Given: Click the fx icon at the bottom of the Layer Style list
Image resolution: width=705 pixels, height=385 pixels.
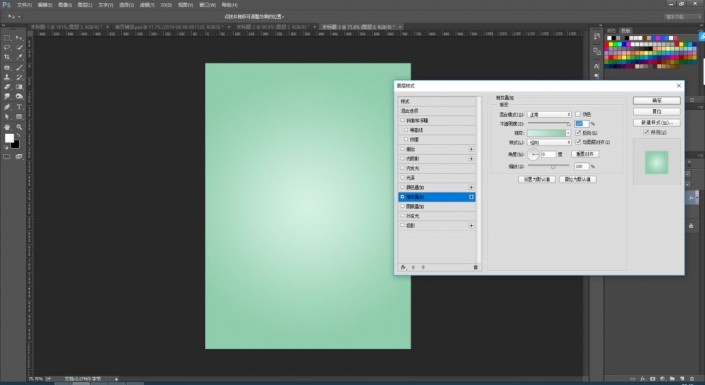Looking at the screenshot, I should 403,267.
